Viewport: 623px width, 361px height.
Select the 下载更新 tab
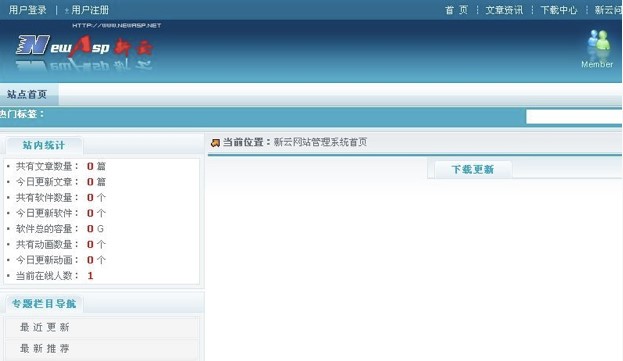(472, 170)
